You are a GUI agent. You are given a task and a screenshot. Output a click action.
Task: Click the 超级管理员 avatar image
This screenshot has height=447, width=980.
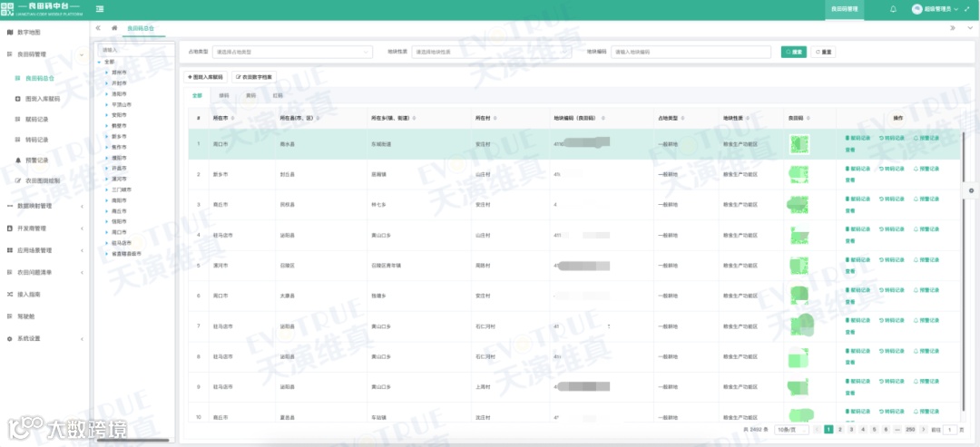(916, 9)
